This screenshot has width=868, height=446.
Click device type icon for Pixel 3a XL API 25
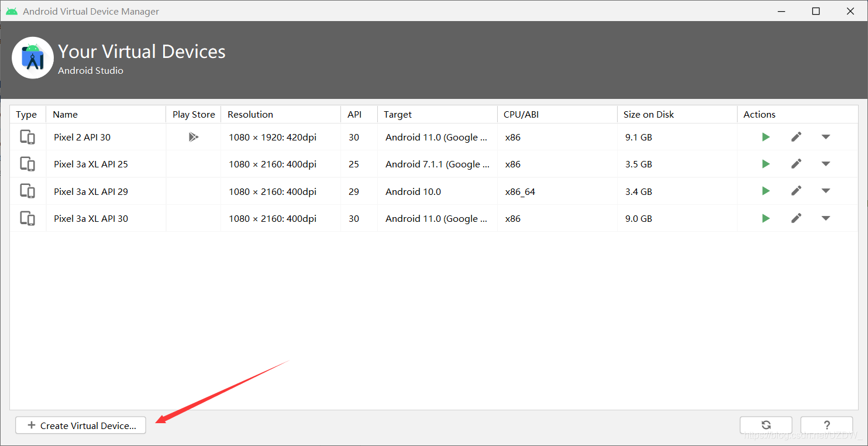[27, 164]
